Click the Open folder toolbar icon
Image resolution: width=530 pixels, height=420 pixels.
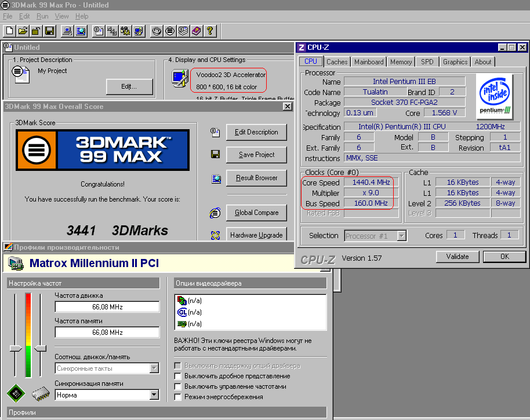pos(23,31)
